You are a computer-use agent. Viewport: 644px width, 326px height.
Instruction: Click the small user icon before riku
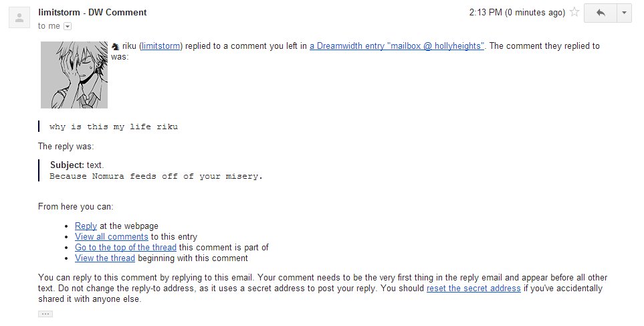[116, 46]
